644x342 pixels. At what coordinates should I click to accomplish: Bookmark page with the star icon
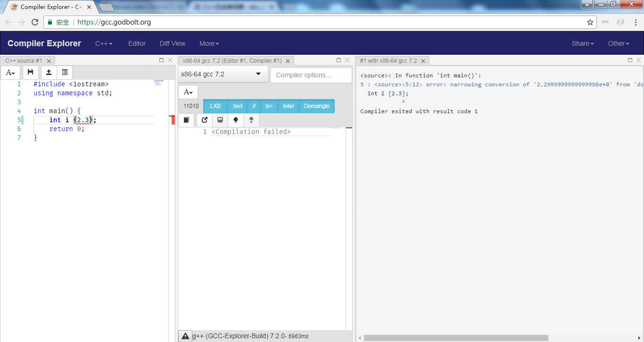point(590,22)
